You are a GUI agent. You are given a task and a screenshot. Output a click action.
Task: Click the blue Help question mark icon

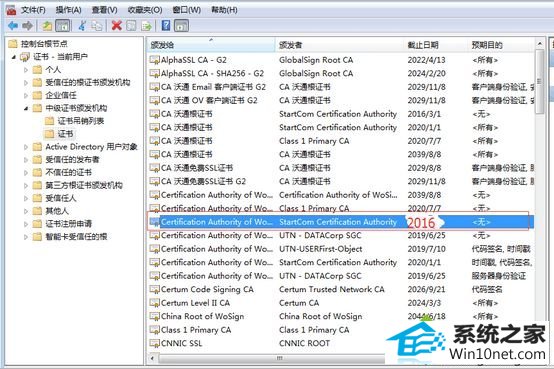166,25
